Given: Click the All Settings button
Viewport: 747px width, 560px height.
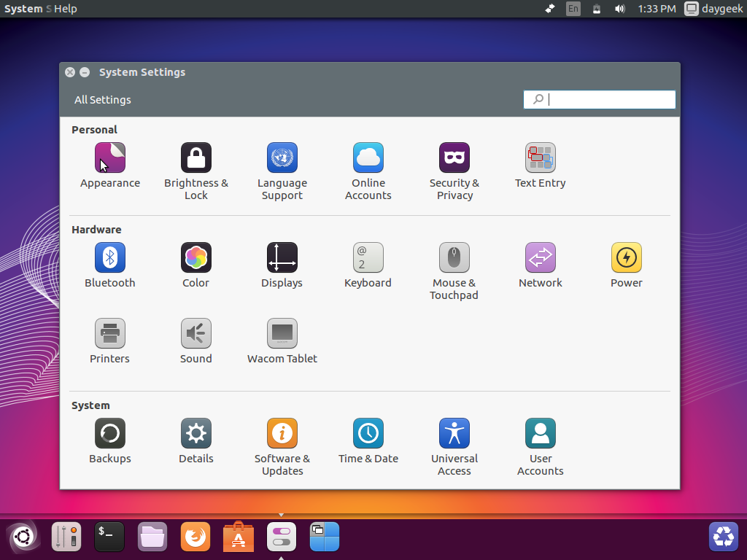Looking at the screenshot, I should pos(103,100).
